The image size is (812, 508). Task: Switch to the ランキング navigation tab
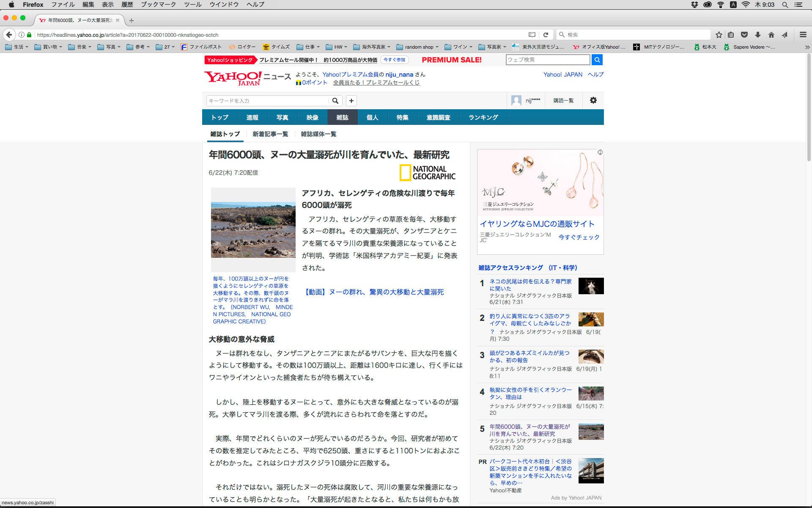pos(483,117)
